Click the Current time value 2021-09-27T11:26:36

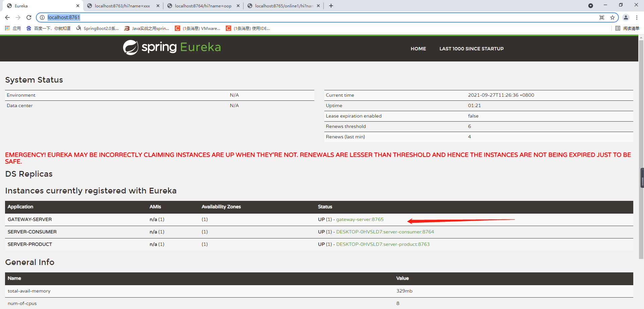click(501, 95)
